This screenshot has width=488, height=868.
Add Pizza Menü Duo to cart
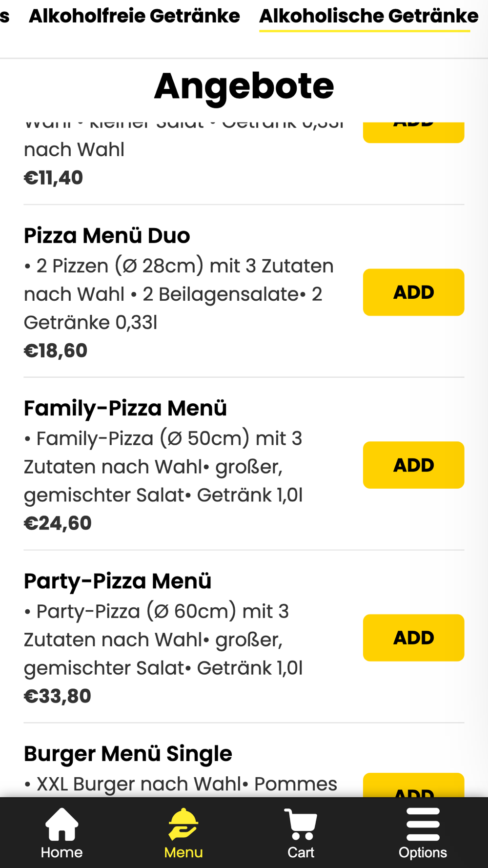(x=413, y=292)
